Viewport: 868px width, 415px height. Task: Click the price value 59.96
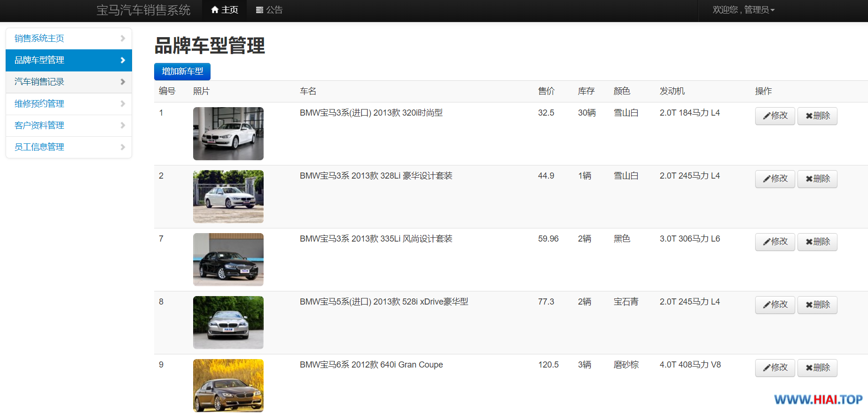click(x=548, y=239)
